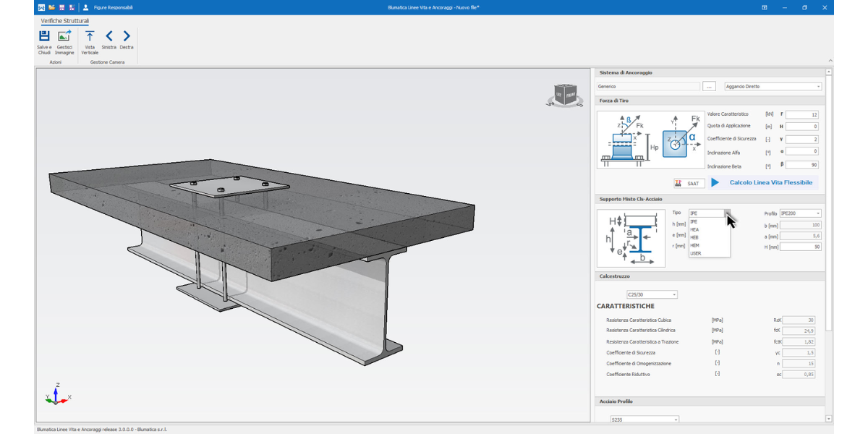Edit the Inclinazione Beta field

tap(801, 164)
